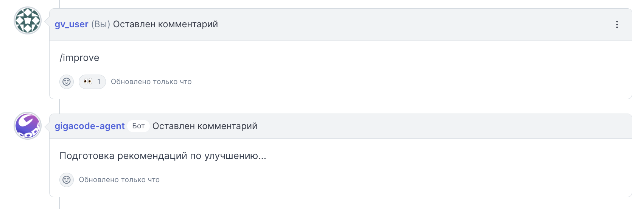Click the reaction count number 1

pyautogui.click(x=99, y=82)
